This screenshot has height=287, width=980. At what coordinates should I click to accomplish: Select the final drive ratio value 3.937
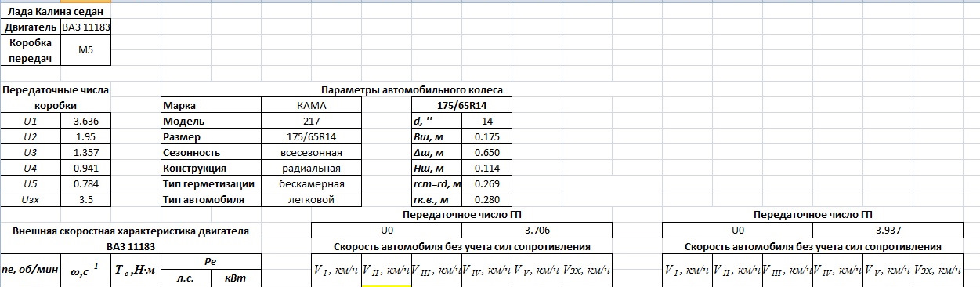(x=888, y=231)
